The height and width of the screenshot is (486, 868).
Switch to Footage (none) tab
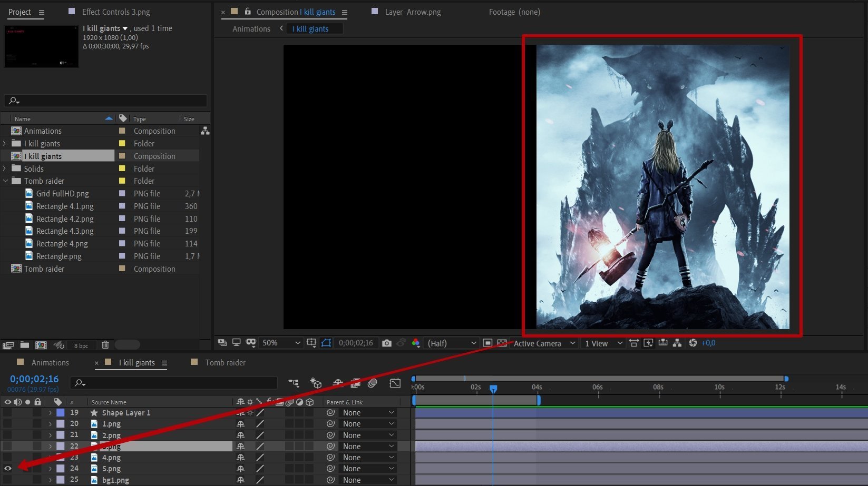click(514, 12)
